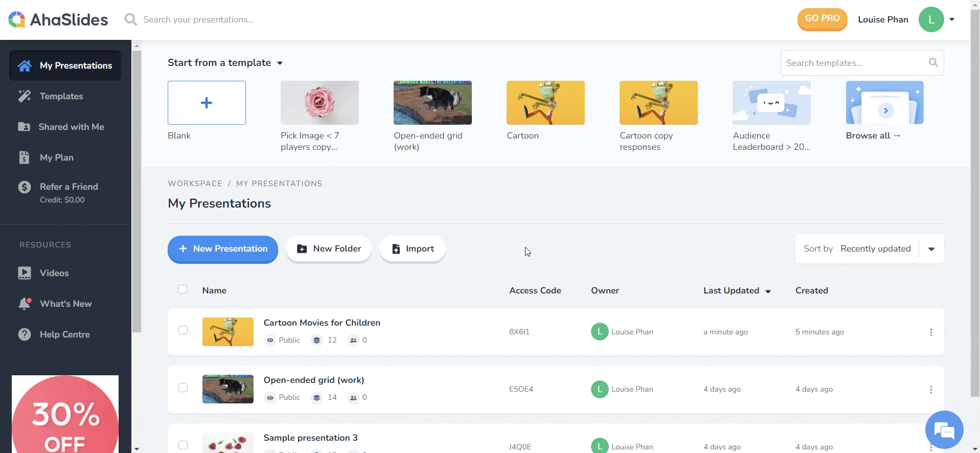
Task: Click Public visibility eye on Open-ended grid row
Action: click(x=270, y=397)
